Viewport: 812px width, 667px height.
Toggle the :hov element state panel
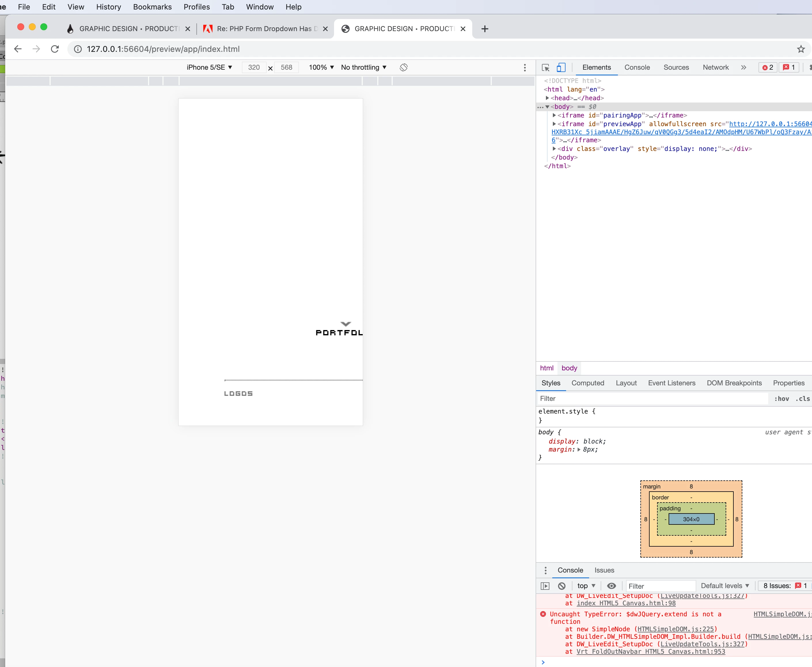[781, 399]
